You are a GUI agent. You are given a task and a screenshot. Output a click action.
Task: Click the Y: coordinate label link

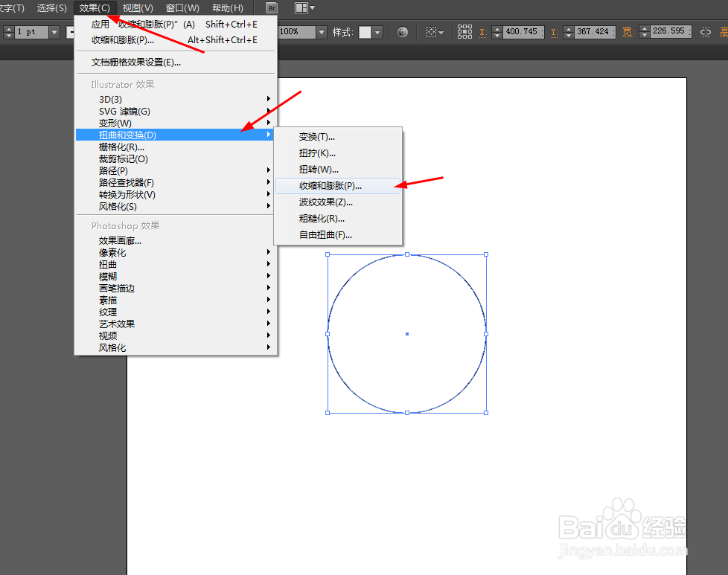(x=555, y=32)
